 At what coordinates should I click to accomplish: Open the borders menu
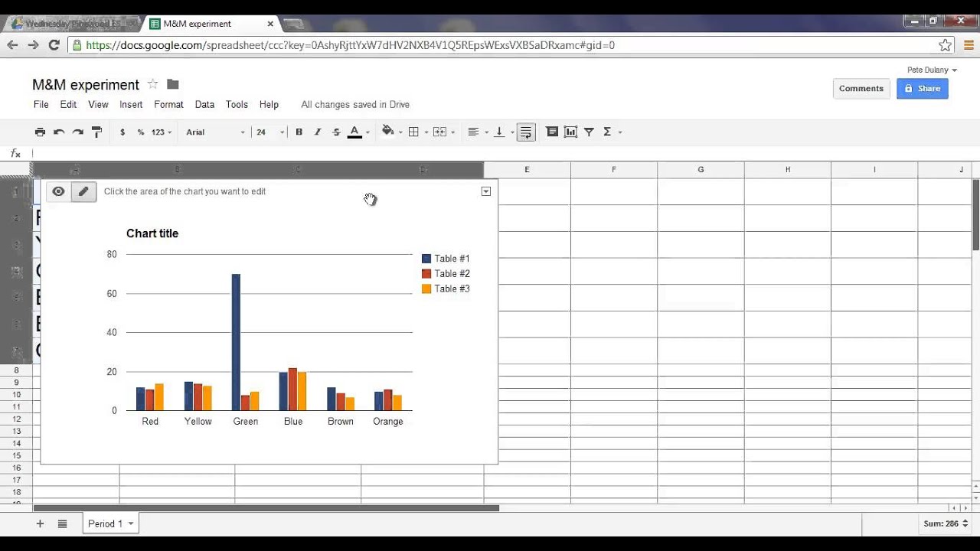pos(417,132)
